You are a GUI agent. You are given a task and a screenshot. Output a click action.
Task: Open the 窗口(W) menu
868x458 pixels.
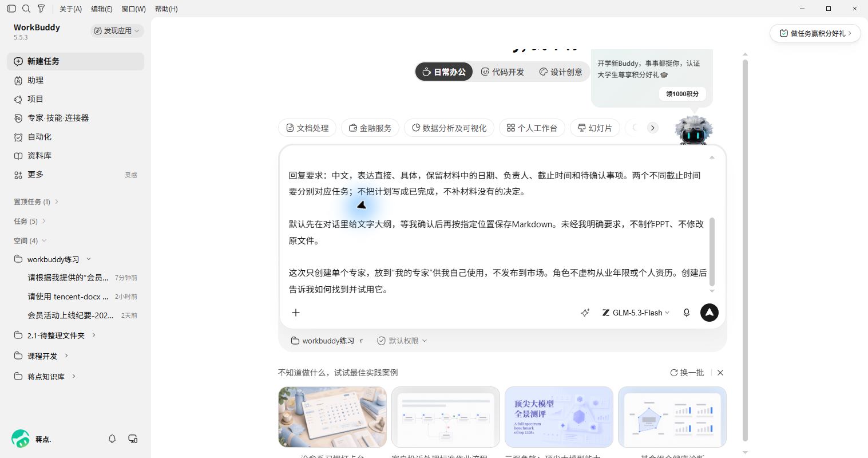pyautogui.click(x=134, y=9)
